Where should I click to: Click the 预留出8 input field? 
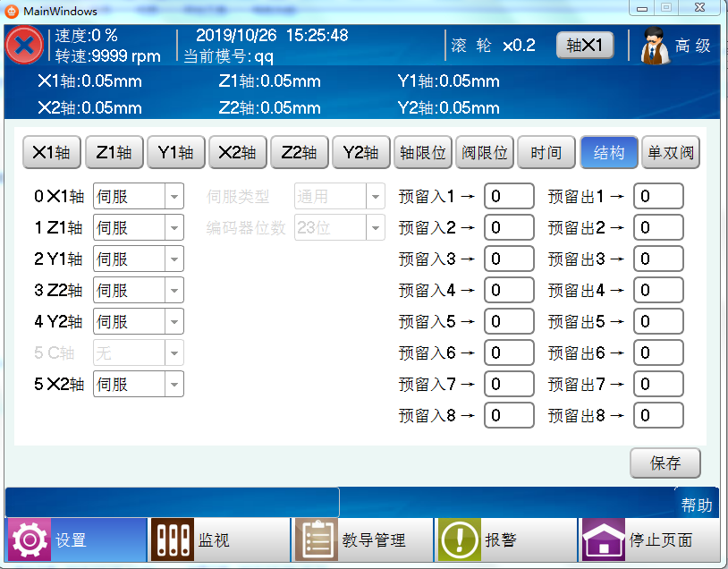pyautogui.click(x=658, y=415)
